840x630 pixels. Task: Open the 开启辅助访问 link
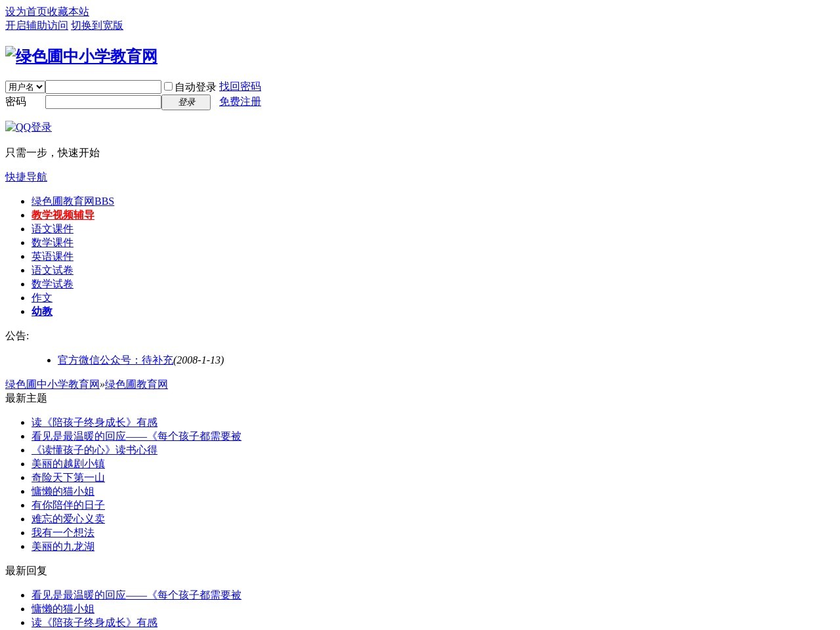click(x=37, y=26)
